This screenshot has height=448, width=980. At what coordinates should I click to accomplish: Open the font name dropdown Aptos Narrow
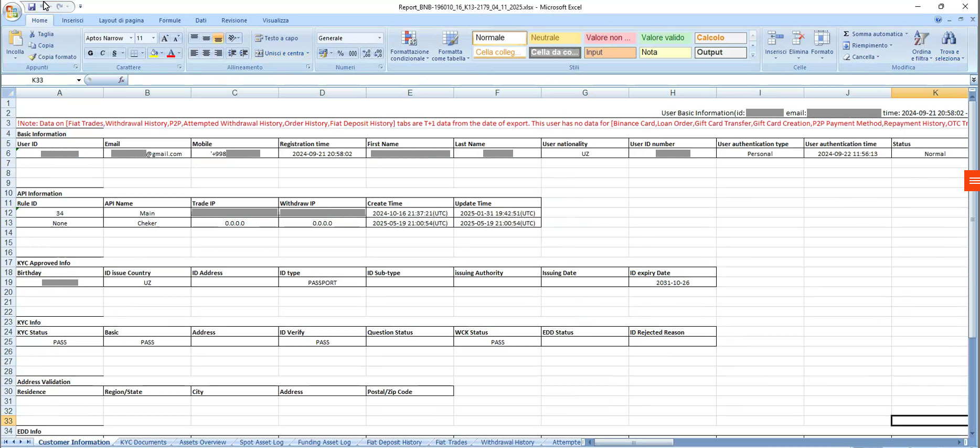131,38
